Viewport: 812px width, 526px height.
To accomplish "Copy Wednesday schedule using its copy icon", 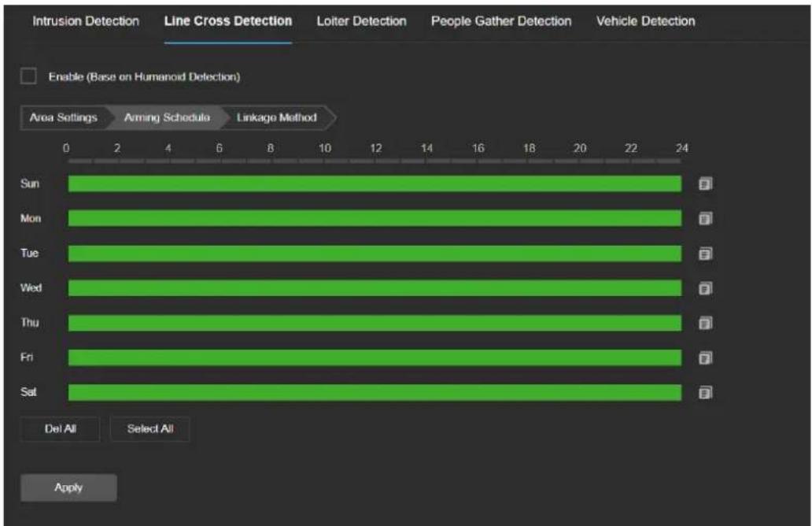I will (x=705, y=288).
